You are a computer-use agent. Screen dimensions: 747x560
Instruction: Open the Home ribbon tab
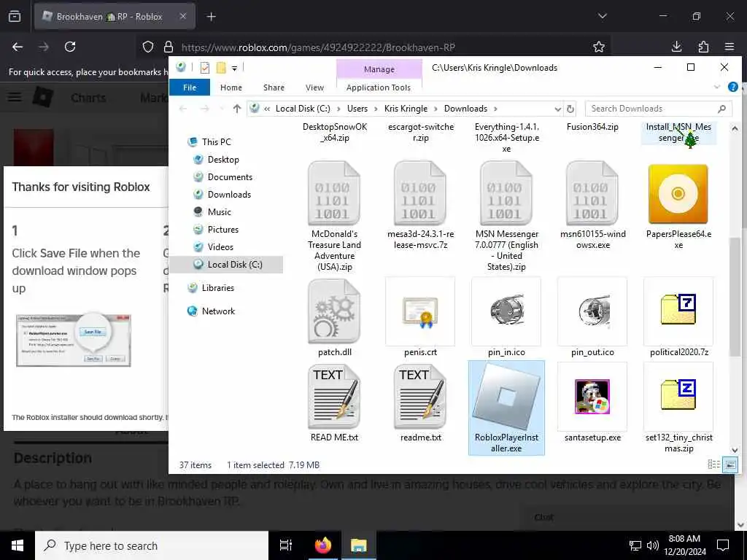point(231,87)
